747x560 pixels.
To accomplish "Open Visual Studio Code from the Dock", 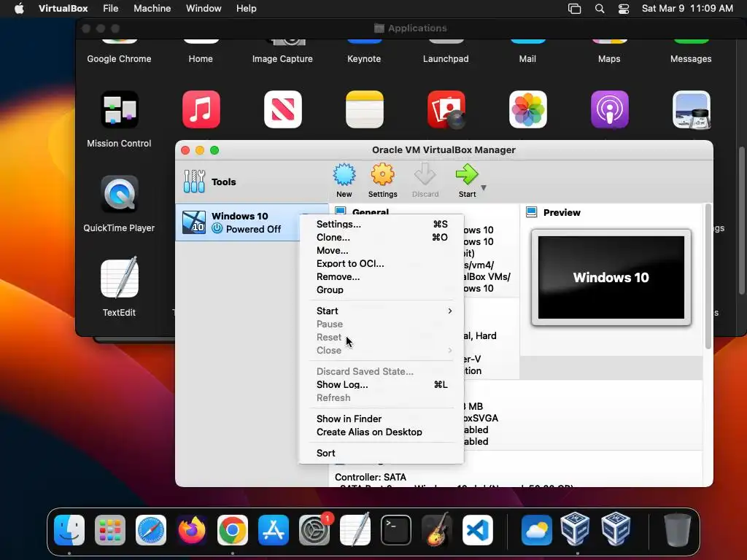I will (x=478, y=530).
